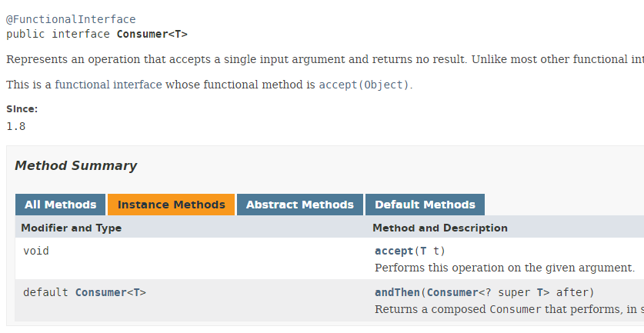Click the 'void' return type cell
This screenshot has width=644, height=333.
[36, 251]
